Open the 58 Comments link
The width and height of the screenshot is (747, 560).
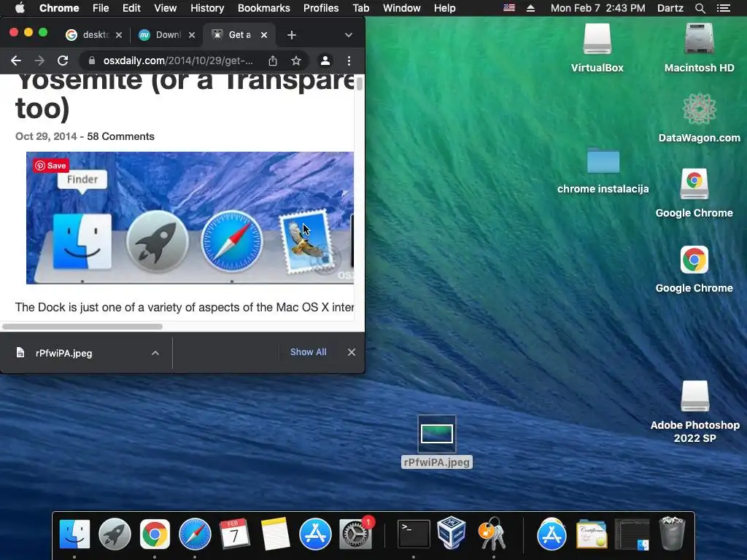(120, 136)
